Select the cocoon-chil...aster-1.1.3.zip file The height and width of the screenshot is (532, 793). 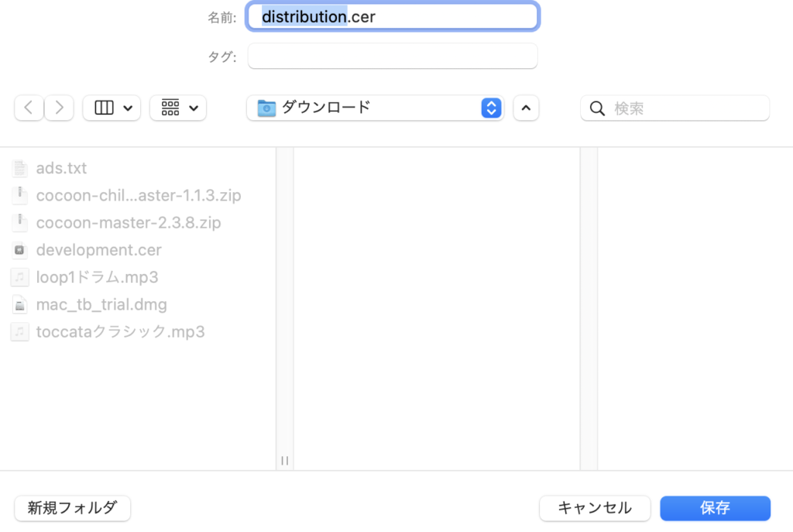coord(138,196)
